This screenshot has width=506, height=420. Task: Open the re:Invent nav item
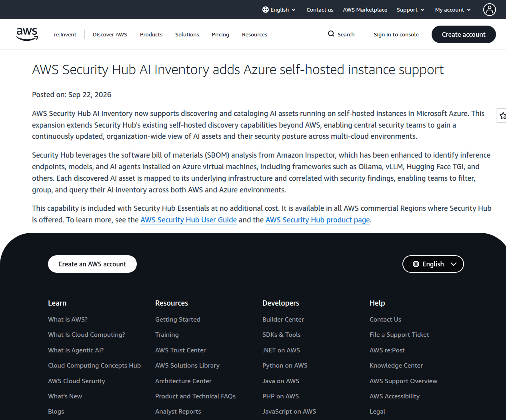click(x=65, y=34)
